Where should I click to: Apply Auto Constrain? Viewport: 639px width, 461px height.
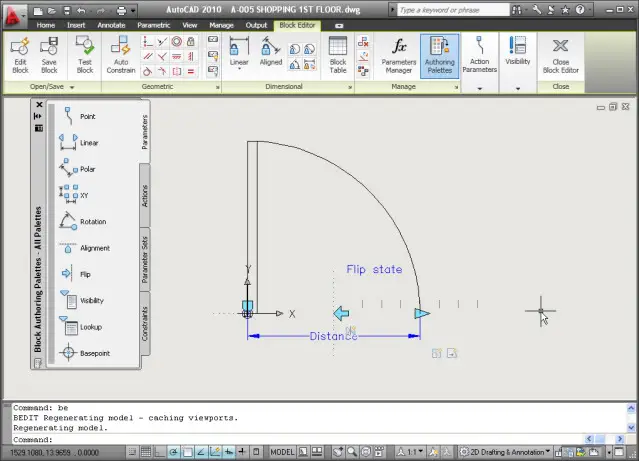(121, 55)
